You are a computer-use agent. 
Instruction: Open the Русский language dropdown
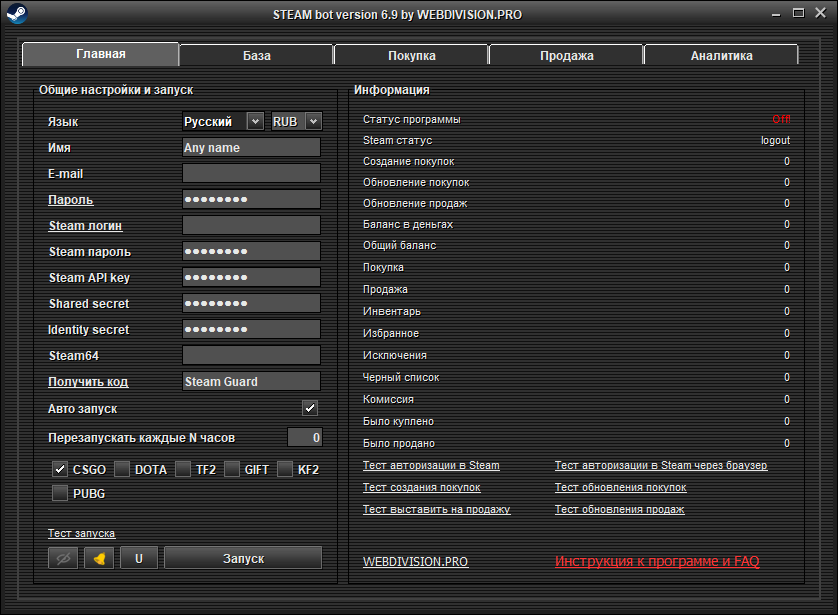point(255,121)
